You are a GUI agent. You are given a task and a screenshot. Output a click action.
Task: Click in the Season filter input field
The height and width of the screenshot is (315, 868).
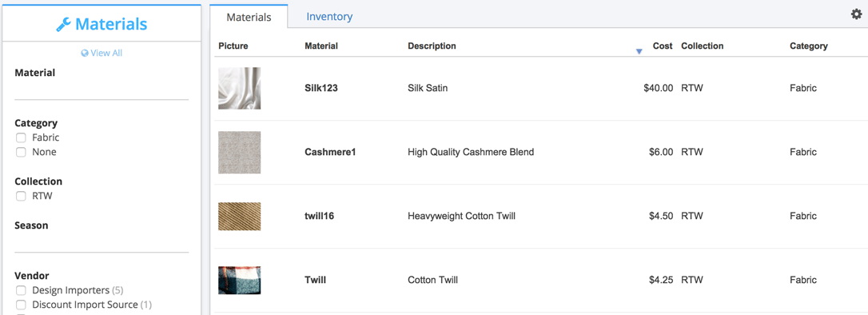pos(102,242)
